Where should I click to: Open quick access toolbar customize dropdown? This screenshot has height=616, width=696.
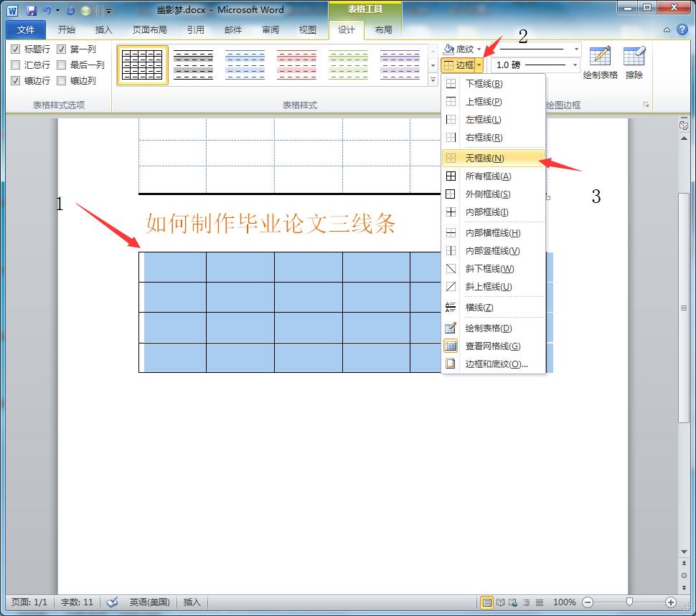108,11
